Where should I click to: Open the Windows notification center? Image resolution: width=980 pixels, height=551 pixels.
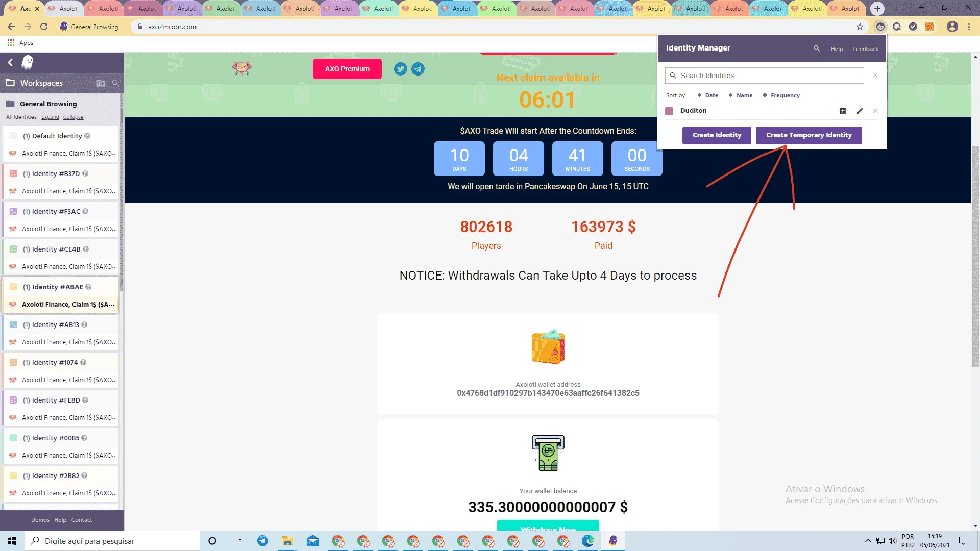[963, 541]
